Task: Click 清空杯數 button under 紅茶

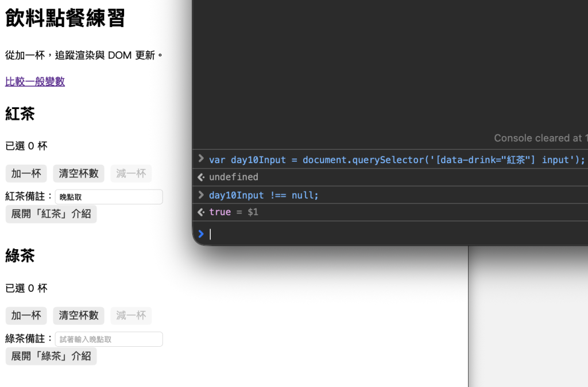Action: pyautogui.click(x=79, y=173)
